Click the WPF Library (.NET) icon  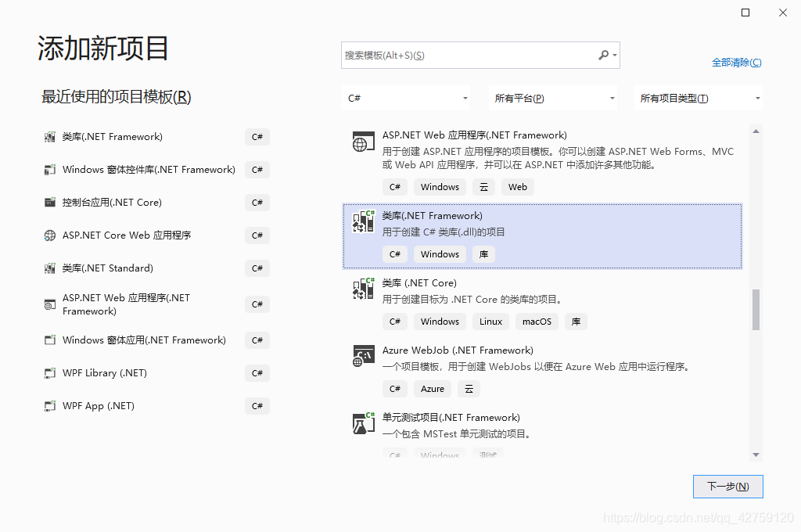49,373
